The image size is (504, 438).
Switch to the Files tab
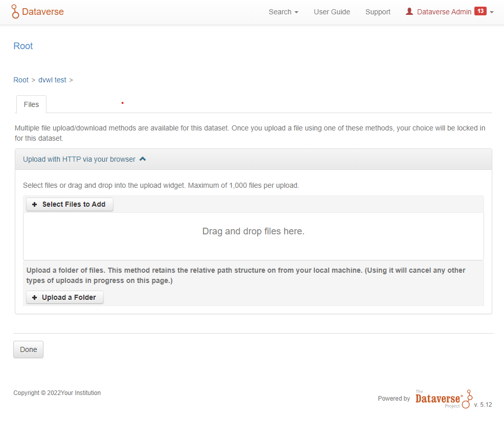pyautogui.click(x=31, y=104)
